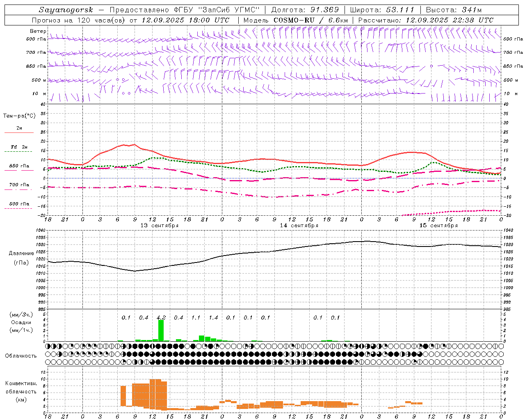This screenshot has height=420, width=525.
Task: Click the '15 сентября' date label
Action: tap(438, 226)
